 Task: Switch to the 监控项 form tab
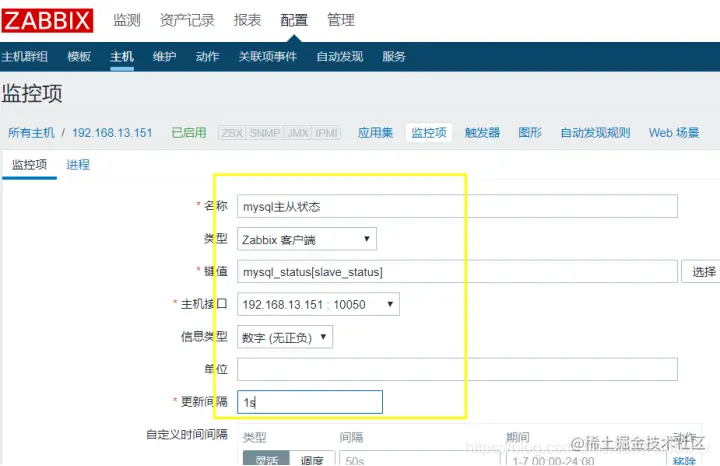29,164
